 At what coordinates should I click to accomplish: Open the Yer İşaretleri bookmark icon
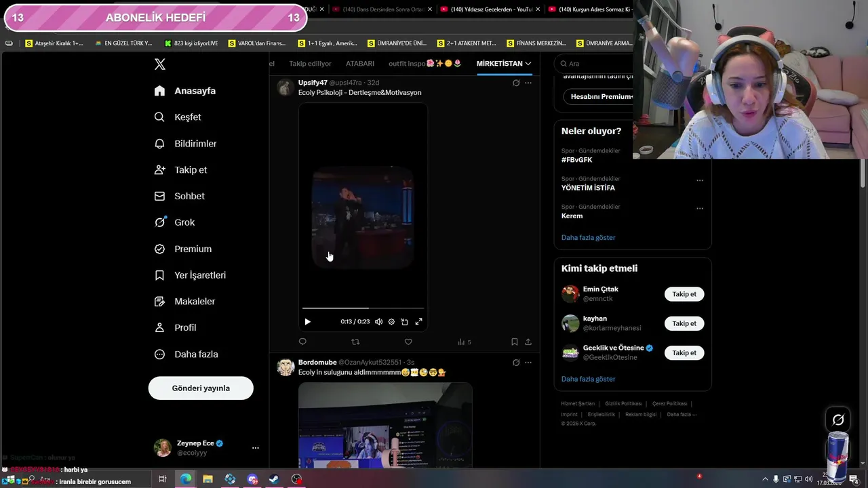159,275
